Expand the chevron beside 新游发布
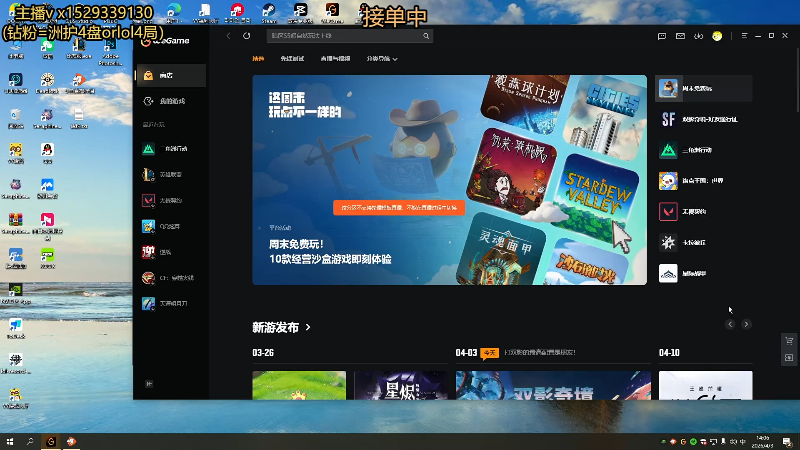The image size is (800, 450). [308, 328]
